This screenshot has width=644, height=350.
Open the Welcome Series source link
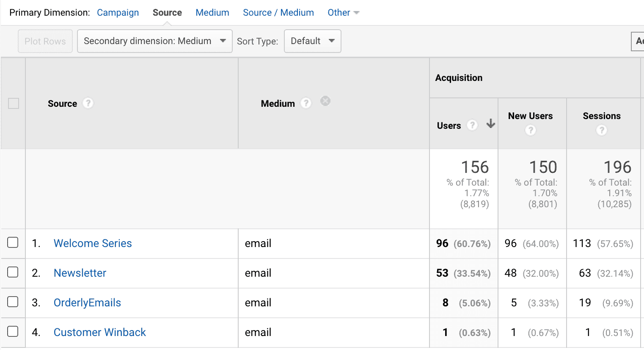[x=93, y=243]
